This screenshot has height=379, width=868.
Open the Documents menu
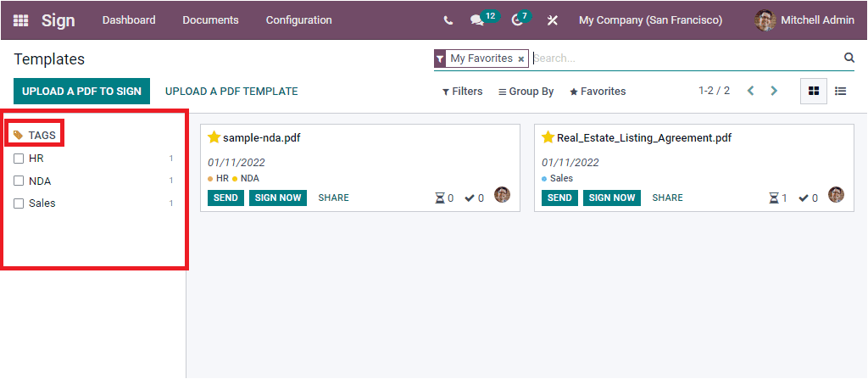(x=210, y=20)
